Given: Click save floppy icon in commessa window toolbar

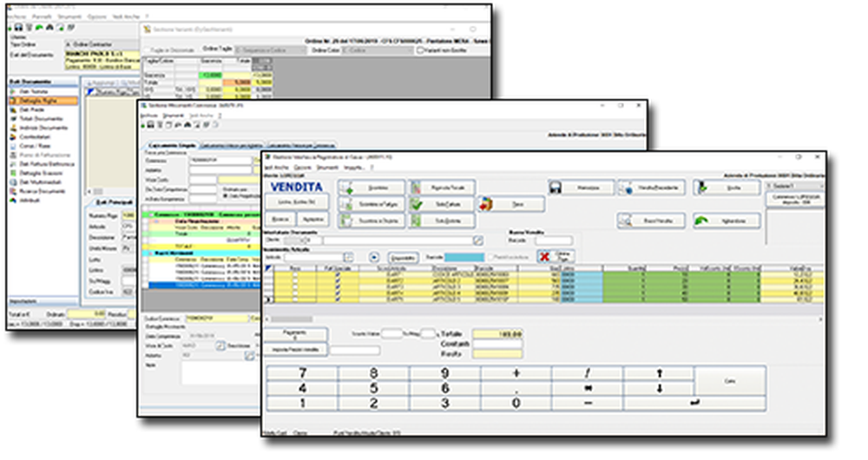Looking at the screenshot, I should 150,125.
